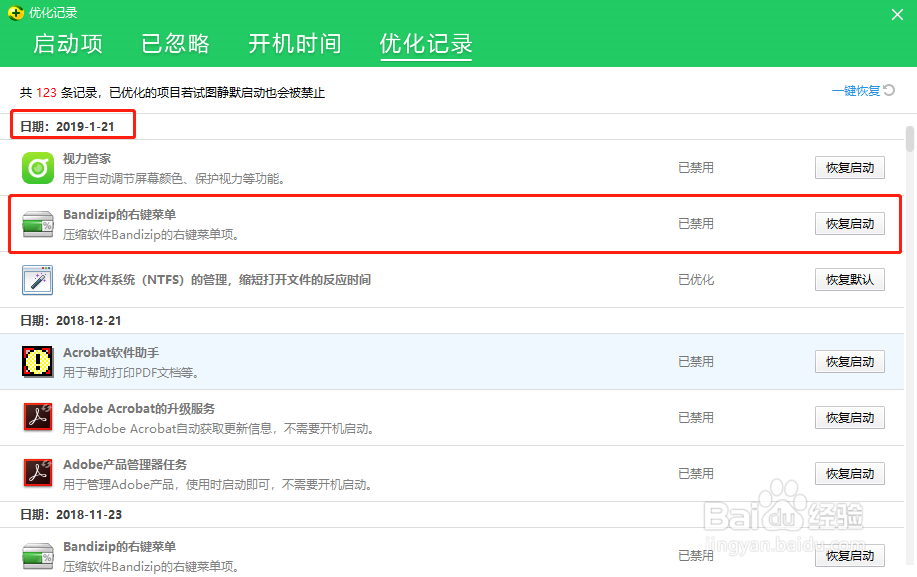Click 已禁用 status of Acrobat软件助手
The width and height of the screenshot is (917, 577).
[x=696, y=362]
